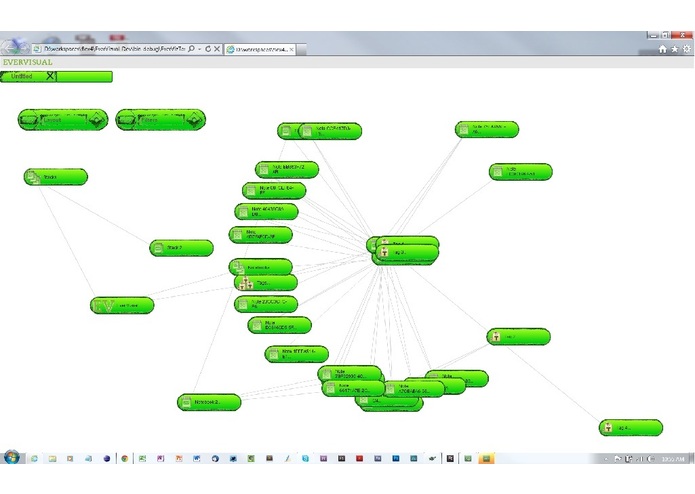The height and width of the screenshot is (494, 695).
Task: Focus the Filters text field
Action: click(161, 120)
